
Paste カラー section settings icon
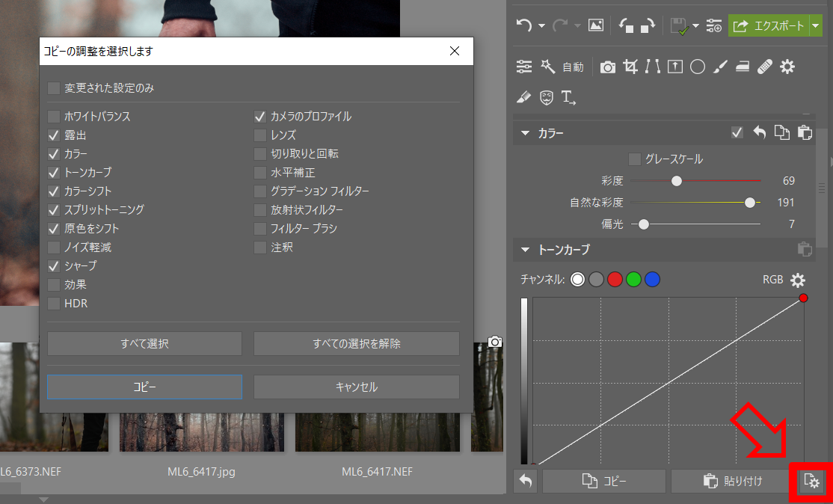coord(805,133)
